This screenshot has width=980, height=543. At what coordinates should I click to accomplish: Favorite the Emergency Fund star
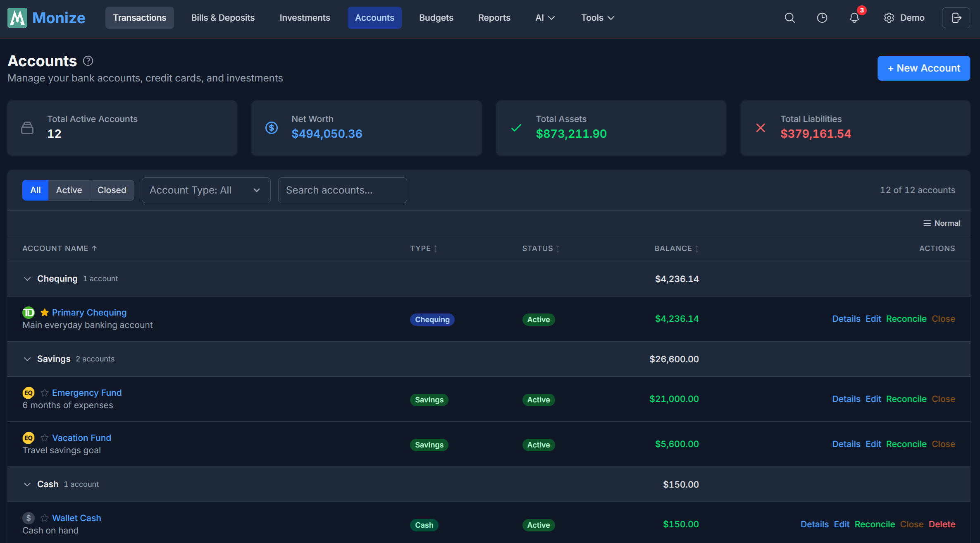click(x=45, y=393)
